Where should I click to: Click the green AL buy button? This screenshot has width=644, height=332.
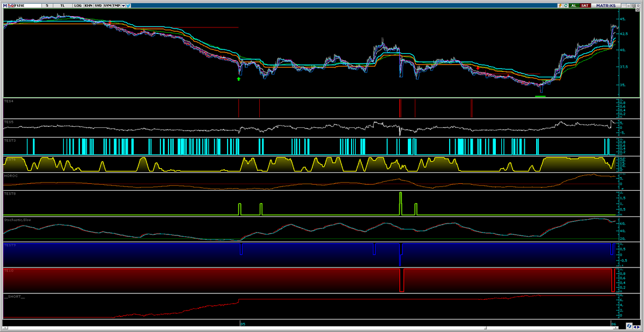coord(574,5)
